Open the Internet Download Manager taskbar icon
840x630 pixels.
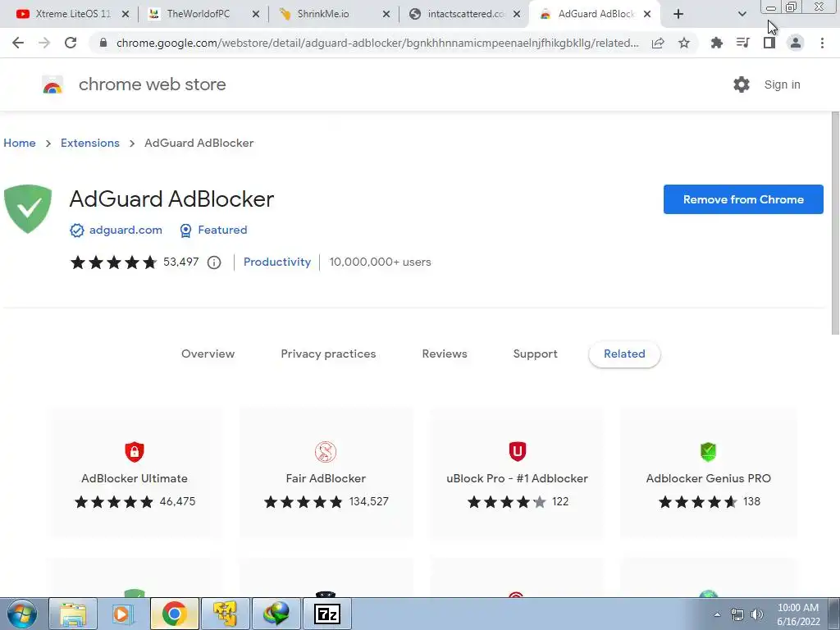tap(276, 614)
